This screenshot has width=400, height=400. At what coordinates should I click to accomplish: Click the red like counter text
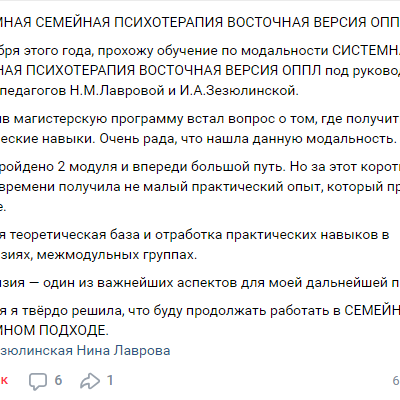pyautogui.click(x=4, y=380)
